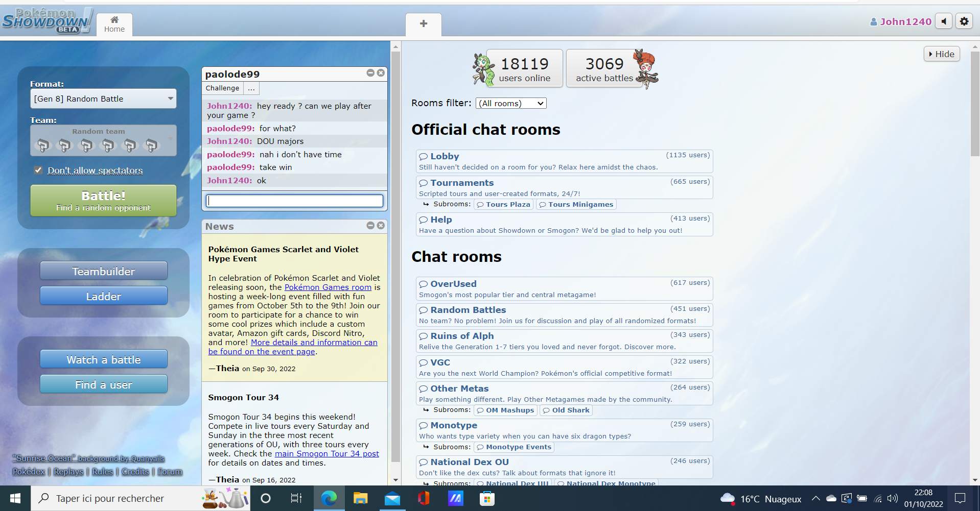Close the News panel
This screenshot has height=511, width=980.
coord(381,226)
